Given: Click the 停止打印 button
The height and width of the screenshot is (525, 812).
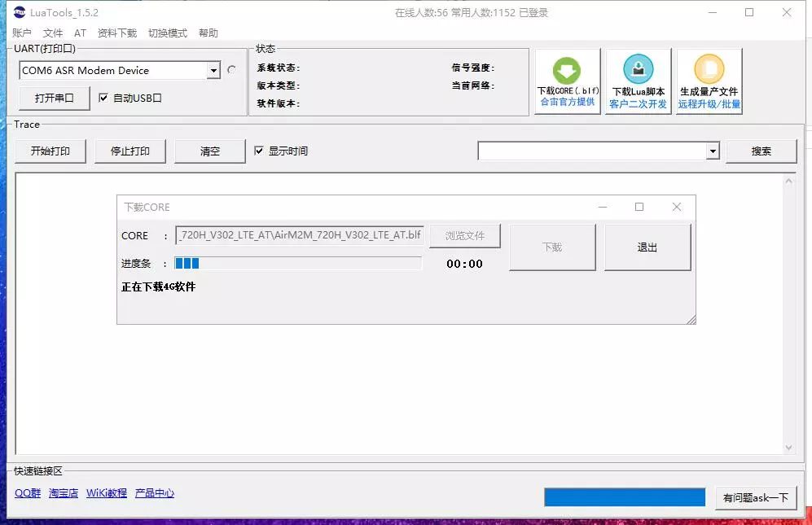Looking at the screenshot, I should click(x=130, y=151).
